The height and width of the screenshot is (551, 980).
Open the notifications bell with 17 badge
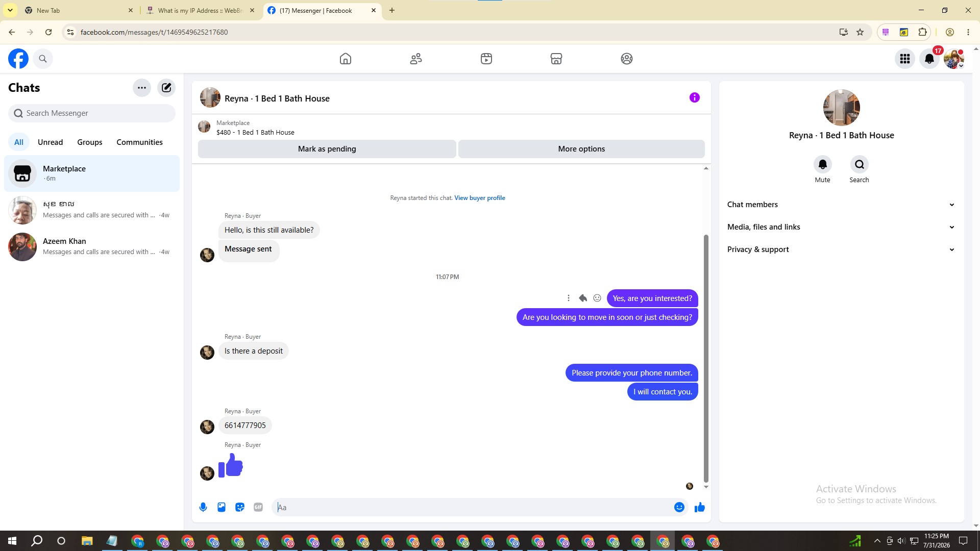click(929, 59)
